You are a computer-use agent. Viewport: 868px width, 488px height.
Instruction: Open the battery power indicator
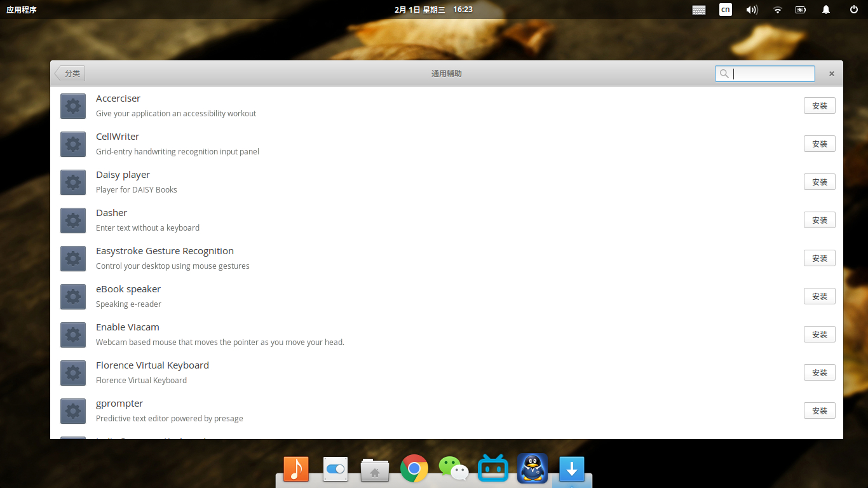coord(800,10)
